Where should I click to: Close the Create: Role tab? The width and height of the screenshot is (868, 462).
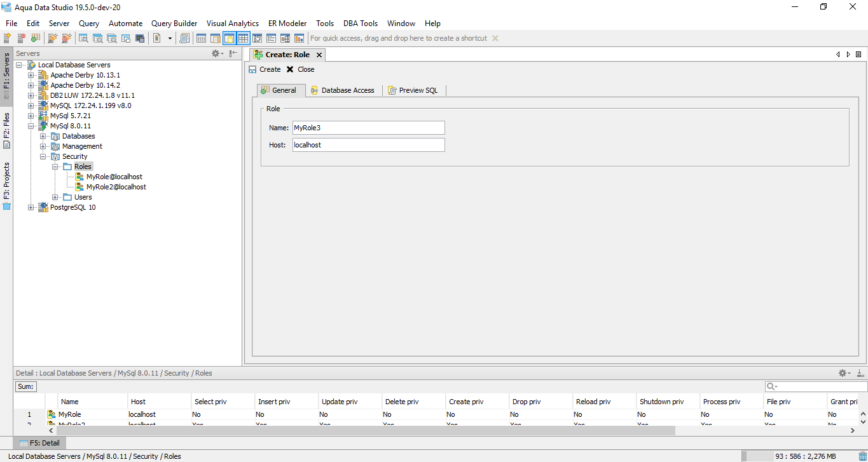pos(319,55)
